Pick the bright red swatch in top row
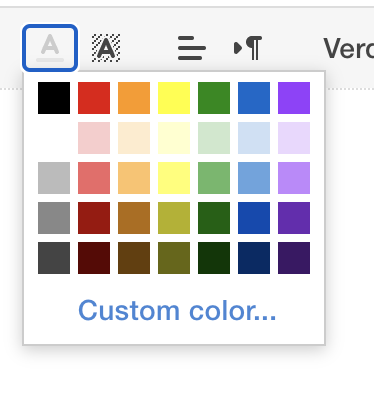374x402 pixels. point(94,98)
